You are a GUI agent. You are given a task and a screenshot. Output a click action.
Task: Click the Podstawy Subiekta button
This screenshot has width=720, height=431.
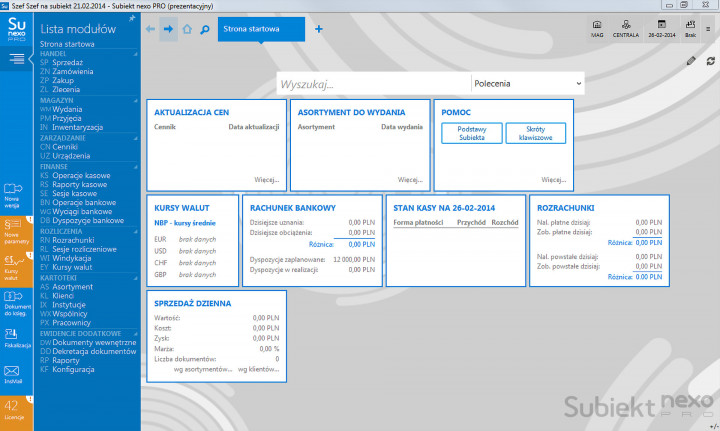[470, 134]
